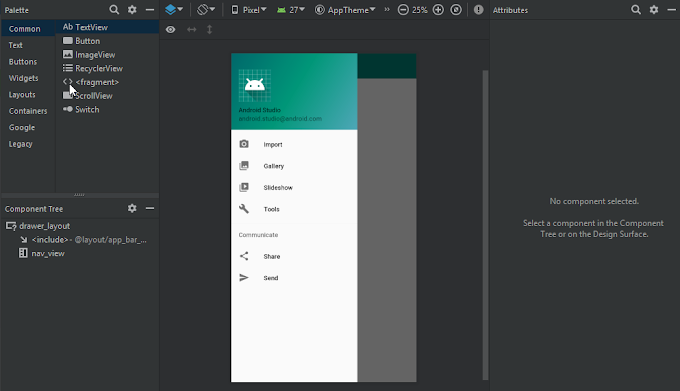The height and width of the screenshot is (391, 680).
Task: Zoom out the design preview
Action: coord(403,10)
